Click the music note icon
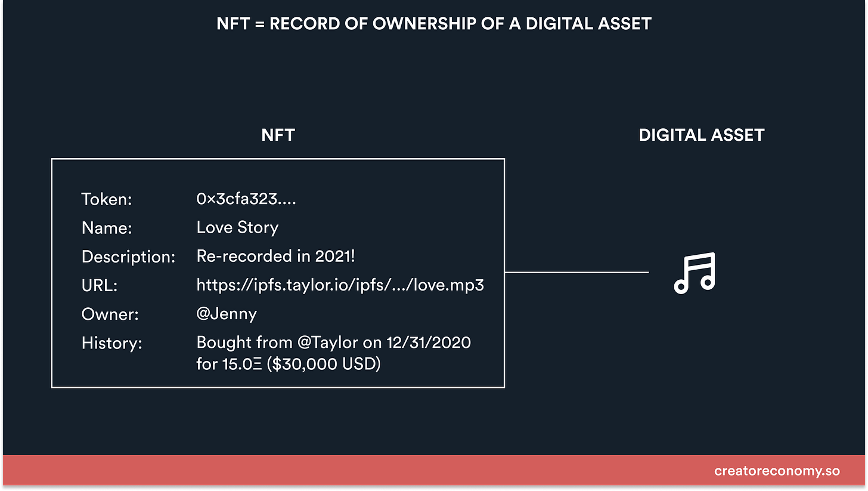 pos(695,273)
